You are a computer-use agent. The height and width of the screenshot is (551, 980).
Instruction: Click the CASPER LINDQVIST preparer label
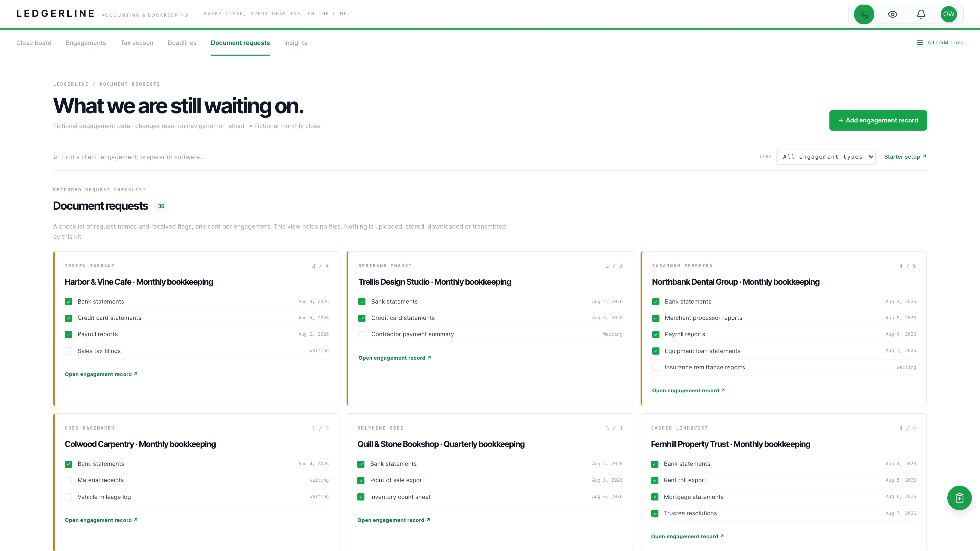point(679,428)
